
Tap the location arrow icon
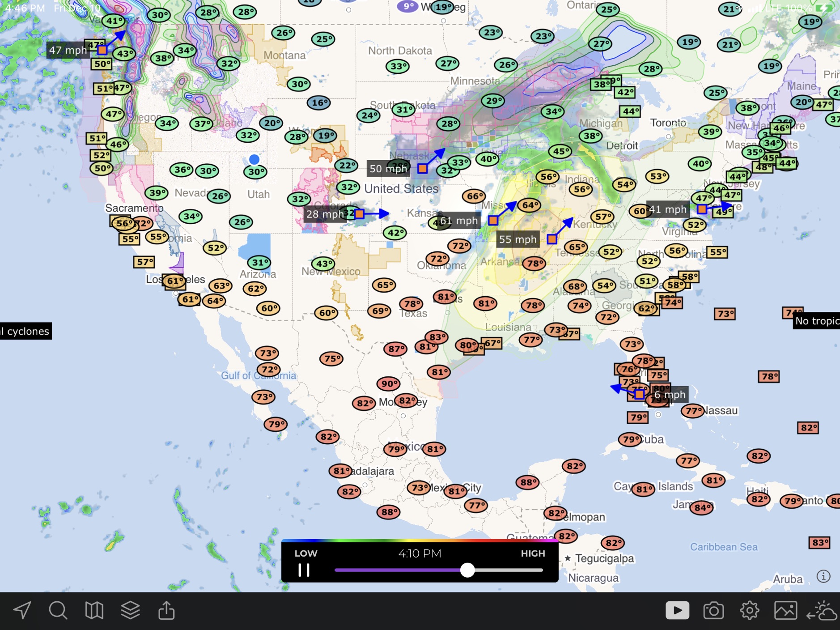tap(22, 610)
